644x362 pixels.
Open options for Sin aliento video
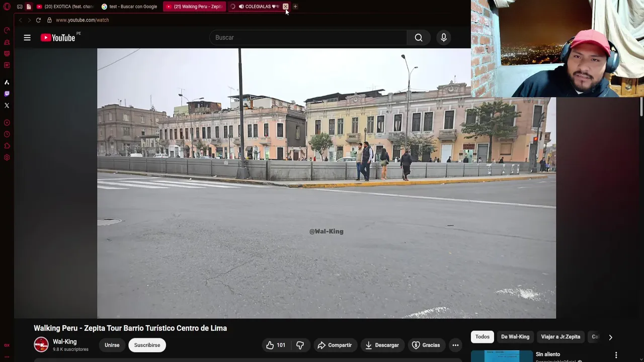point(616,355)
